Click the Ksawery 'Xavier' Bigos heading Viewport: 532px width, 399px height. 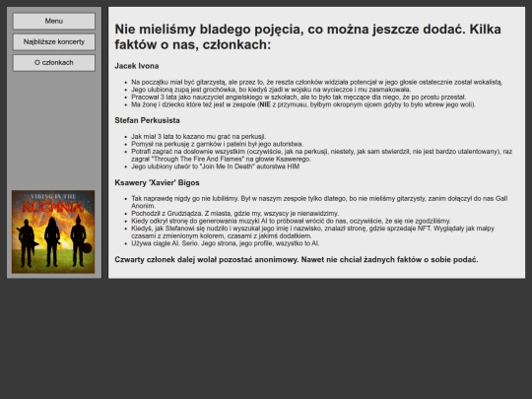(x=157, y=182)
